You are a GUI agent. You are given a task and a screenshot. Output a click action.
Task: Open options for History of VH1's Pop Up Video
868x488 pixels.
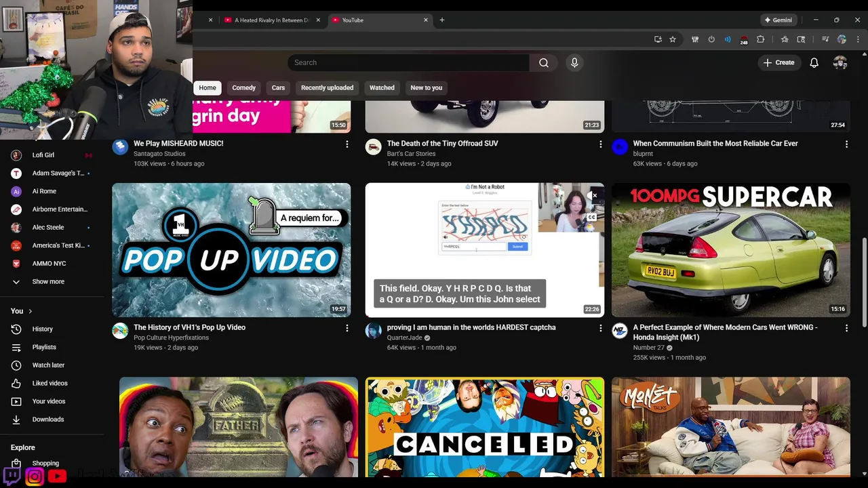coord(347,328)
